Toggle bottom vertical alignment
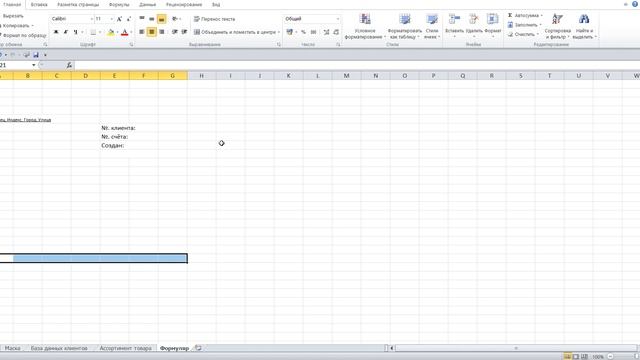The width and height of the screenshot is (640, 360). pyautogui.click(x=161, y=19)
